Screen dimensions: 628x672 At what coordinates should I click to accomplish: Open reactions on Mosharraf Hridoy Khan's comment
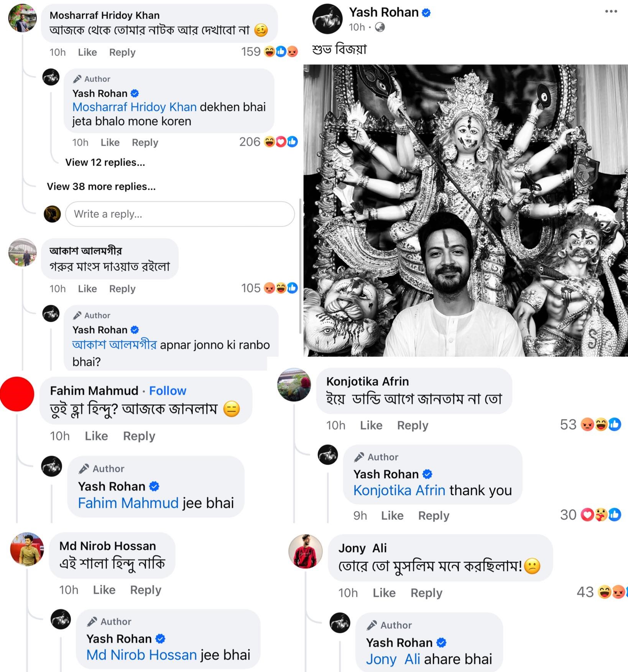(x=281, y=52)
